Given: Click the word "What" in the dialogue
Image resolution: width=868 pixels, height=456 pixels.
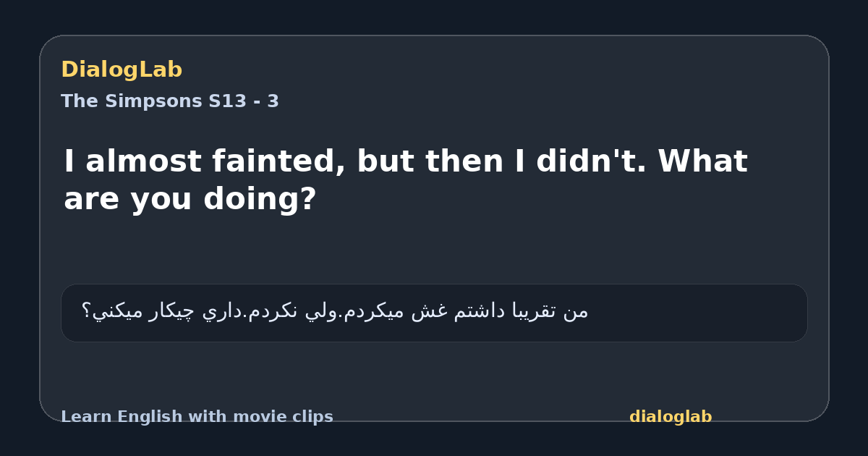Looking at the screenshot, I should [x=702, y=161].
